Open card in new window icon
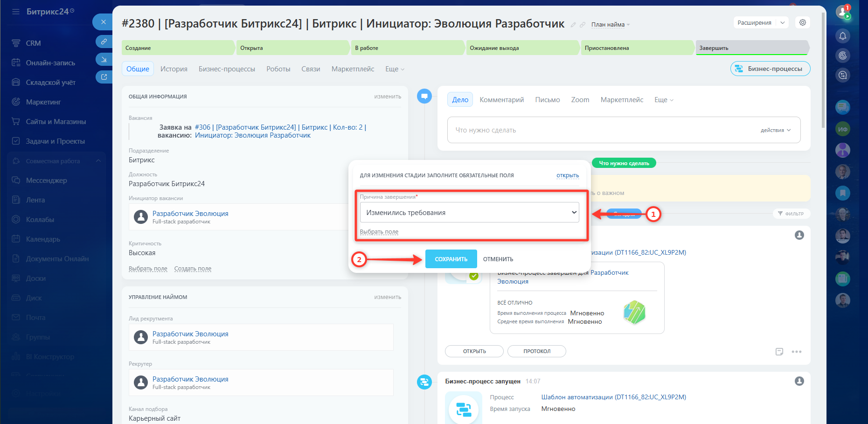Image resolution: width=868 pixels, height=424 pixels. (104, 77)
